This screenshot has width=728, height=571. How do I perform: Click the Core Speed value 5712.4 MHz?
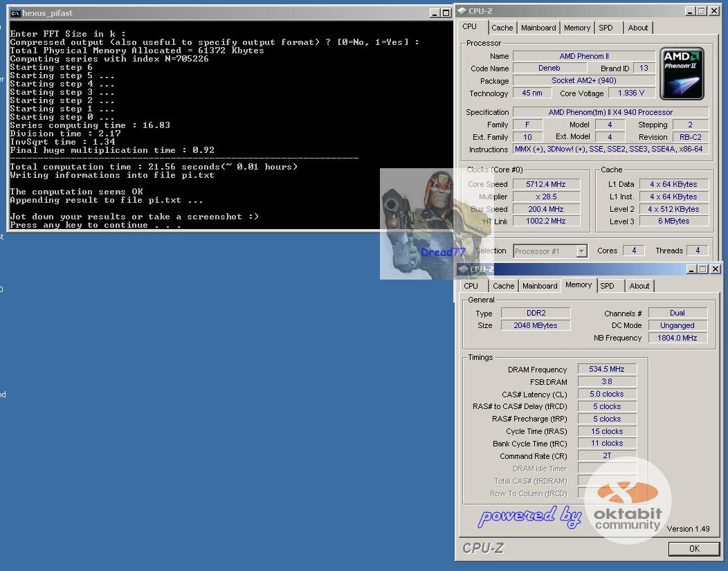pos(546,184)
